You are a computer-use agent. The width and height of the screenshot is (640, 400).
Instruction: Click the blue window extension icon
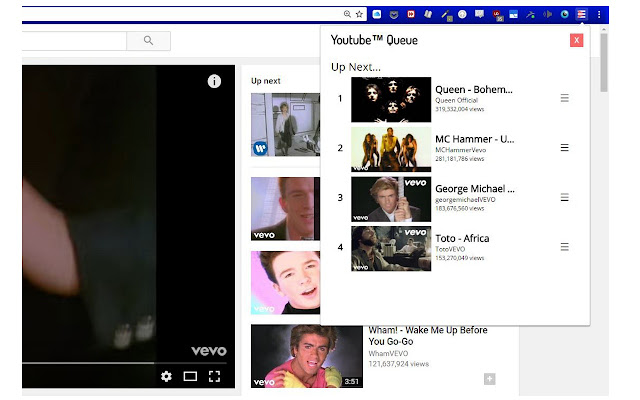pos(513,15)
